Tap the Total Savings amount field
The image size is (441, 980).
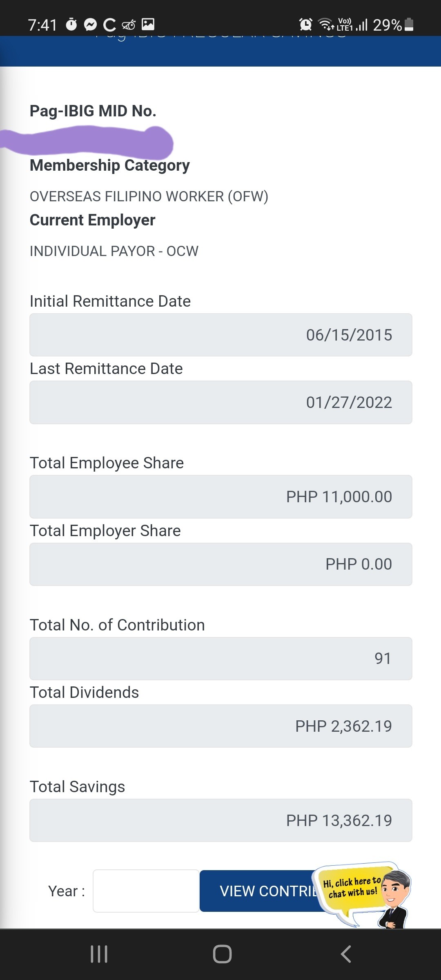(220, 820)
